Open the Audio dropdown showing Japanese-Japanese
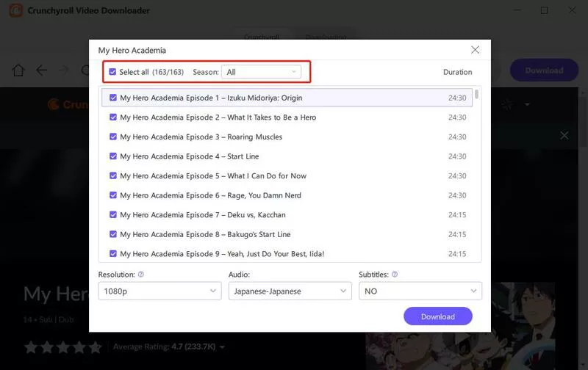The width and height of the screenshot is (588, 370). coord(290,291)
